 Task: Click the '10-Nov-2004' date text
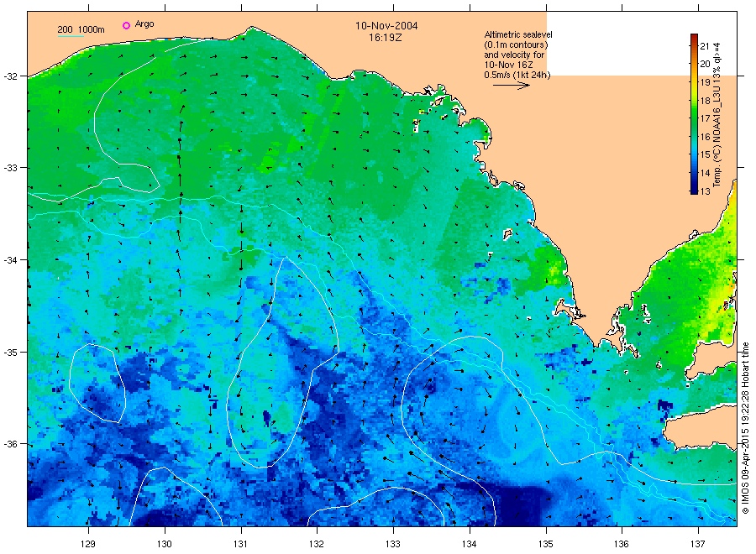tap(386, 26)
